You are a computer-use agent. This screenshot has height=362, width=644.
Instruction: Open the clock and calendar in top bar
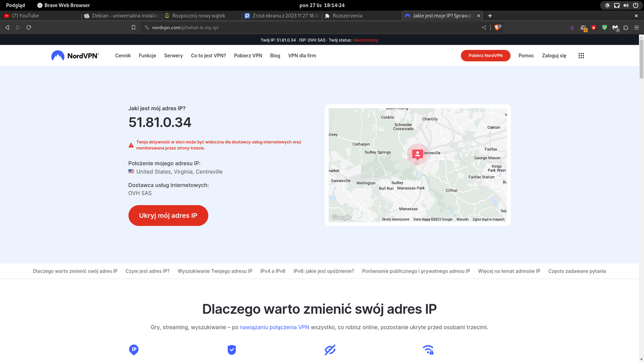[322, 5]
